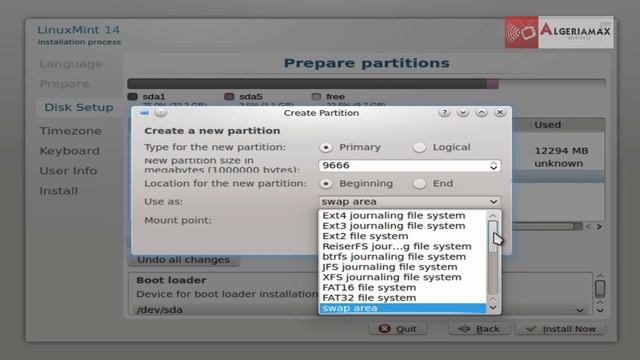Click the shade down-arrow button in dialog titlebar
Viewport: 640px width, 360px height.
462,113
